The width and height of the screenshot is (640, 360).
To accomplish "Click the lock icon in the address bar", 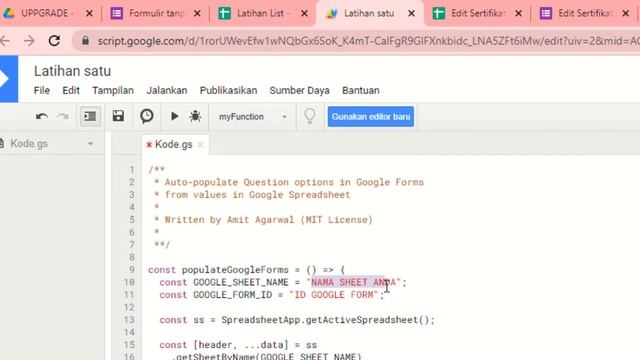I will point(85,40).
